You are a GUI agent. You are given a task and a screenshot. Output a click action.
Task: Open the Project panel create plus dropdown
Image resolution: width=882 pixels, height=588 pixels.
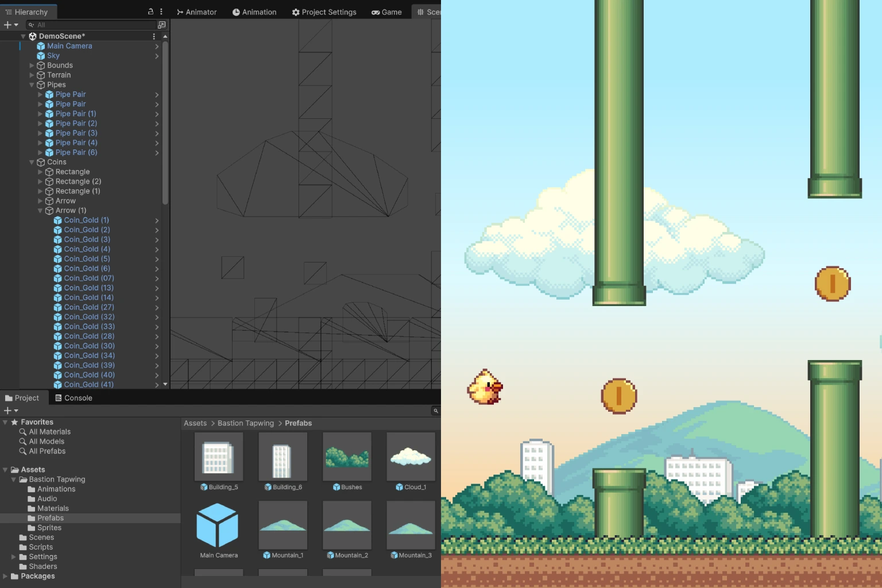[x=11, y=411]
